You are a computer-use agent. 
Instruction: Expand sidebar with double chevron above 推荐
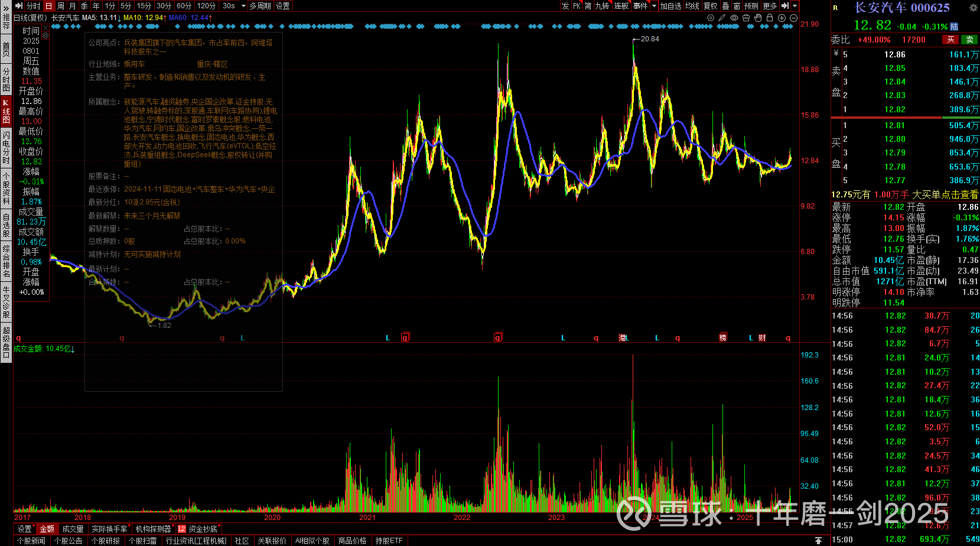[6, 7]
